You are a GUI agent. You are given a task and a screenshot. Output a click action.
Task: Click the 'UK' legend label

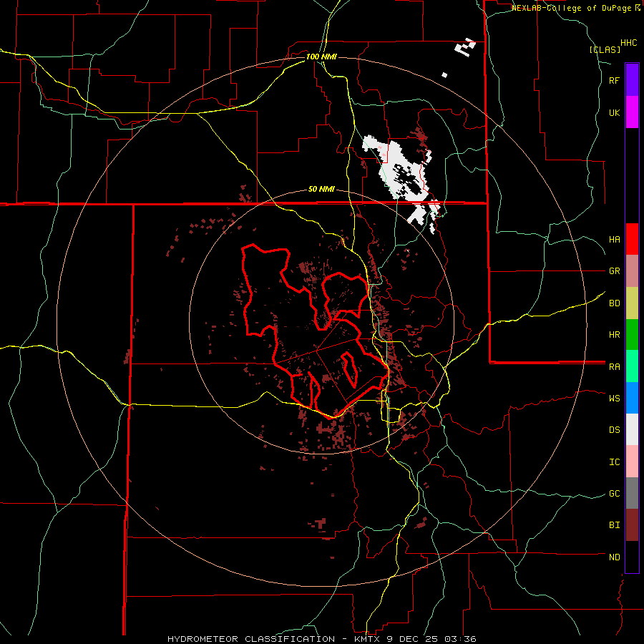point(614,112)
